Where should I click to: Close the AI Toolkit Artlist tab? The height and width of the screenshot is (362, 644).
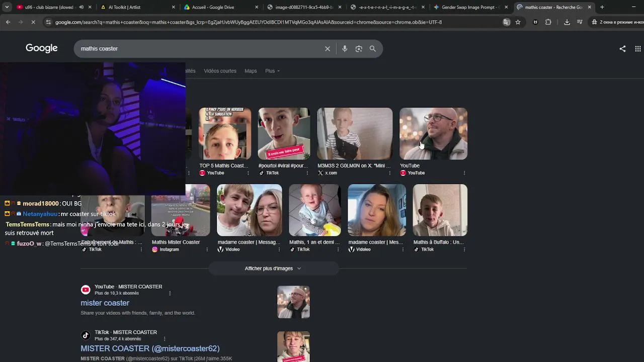click(173, 7)
